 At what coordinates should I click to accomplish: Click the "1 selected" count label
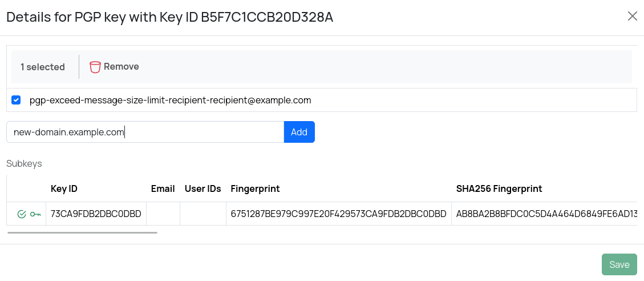[43, 67]
